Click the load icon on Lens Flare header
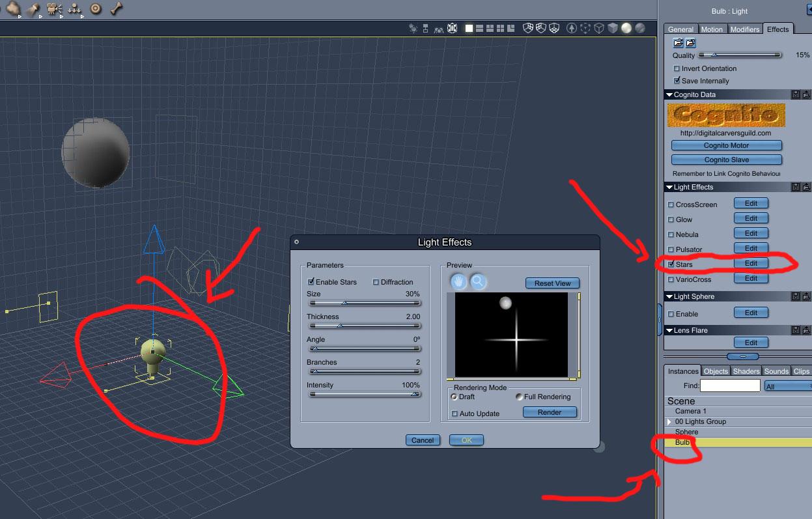 coord(806,330)
